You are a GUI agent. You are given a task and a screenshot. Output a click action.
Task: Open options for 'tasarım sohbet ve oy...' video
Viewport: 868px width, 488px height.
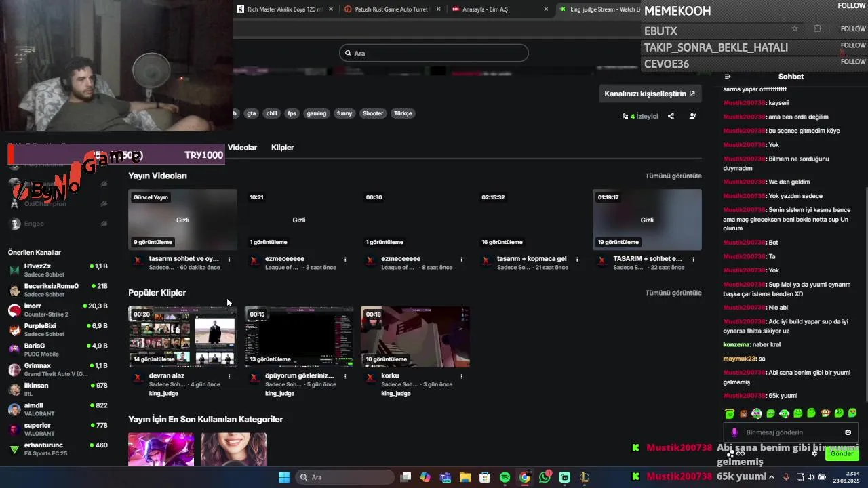coord(229,259)
